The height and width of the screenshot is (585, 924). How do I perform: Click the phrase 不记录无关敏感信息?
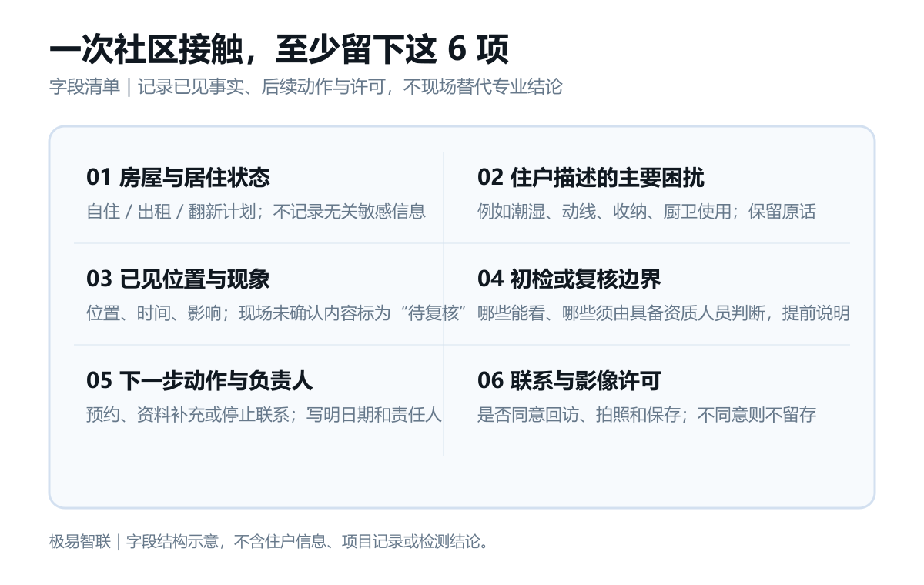pyautogui.click(x=350, y=212)
